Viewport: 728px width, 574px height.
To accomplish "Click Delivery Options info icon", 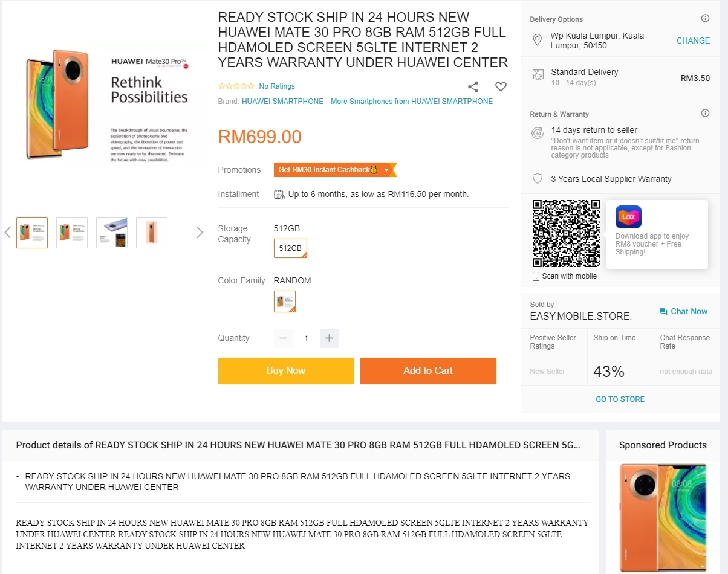I will coord(705,19).
